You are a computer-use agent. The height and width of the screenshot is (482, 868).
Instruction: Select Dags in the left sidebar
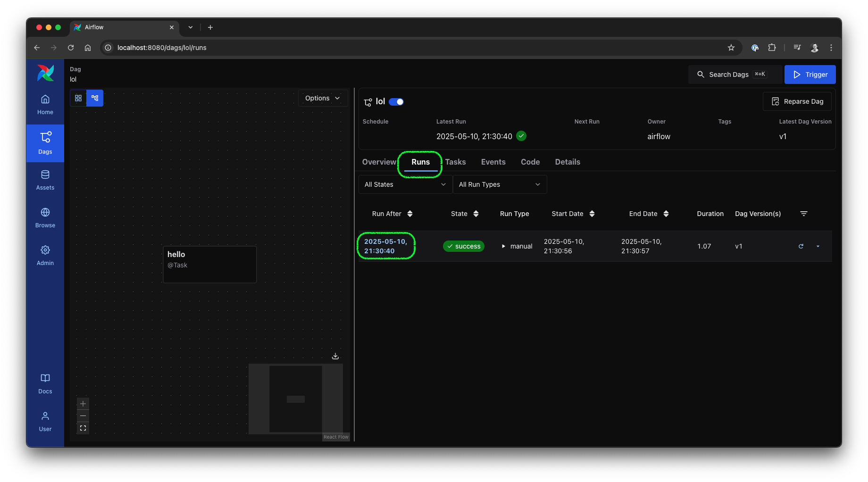click(45, 143)
